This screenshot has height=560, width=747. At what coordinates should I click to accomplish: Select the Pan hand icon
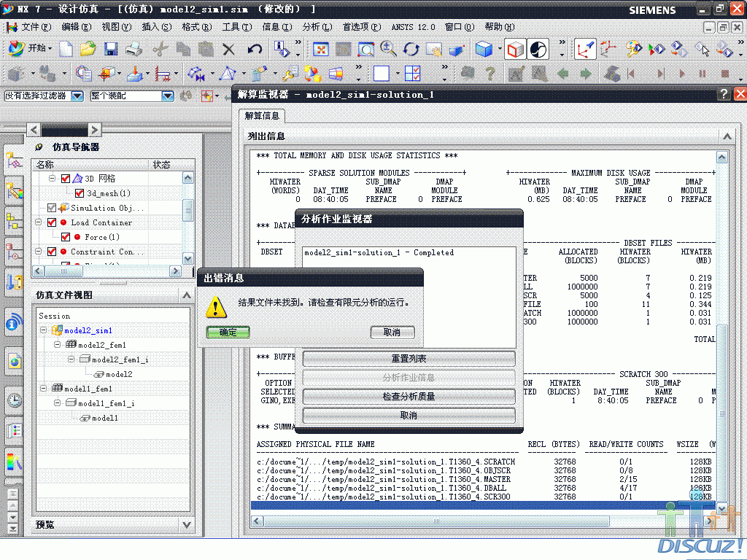433,49
